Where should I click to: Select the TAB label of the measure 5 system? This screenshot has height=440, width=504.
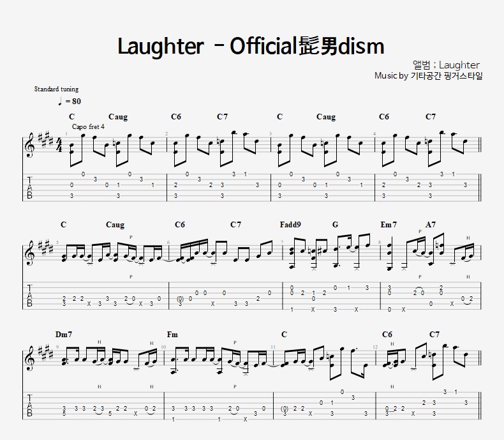[x=29, y=296]
